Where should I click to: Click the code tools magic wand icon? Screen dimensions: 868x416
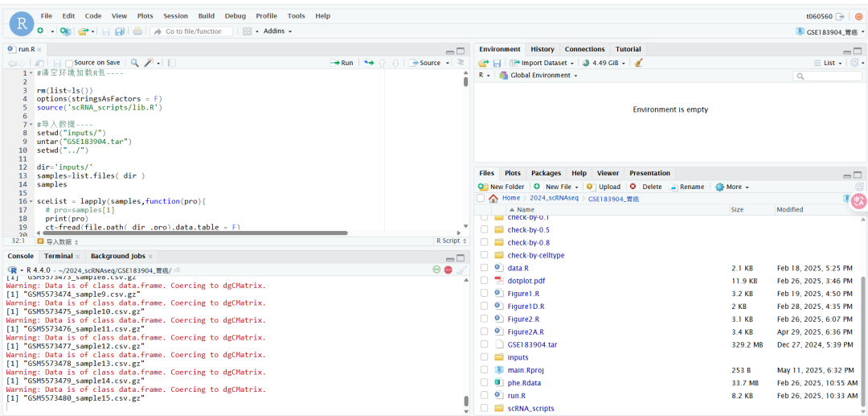tap(149, 63)
